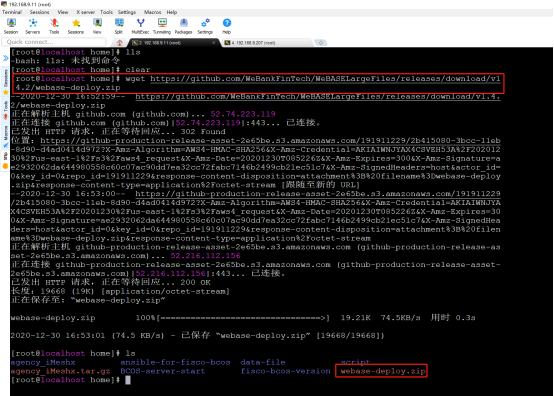Open the View toolbar icon

coord(97,26)
